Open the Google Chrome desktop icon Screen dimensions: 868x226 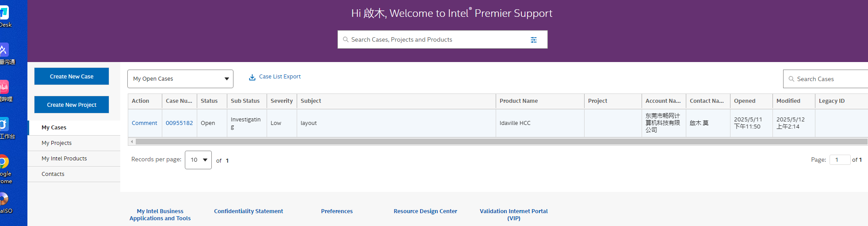pyautogui.click(x=4, y=162)
